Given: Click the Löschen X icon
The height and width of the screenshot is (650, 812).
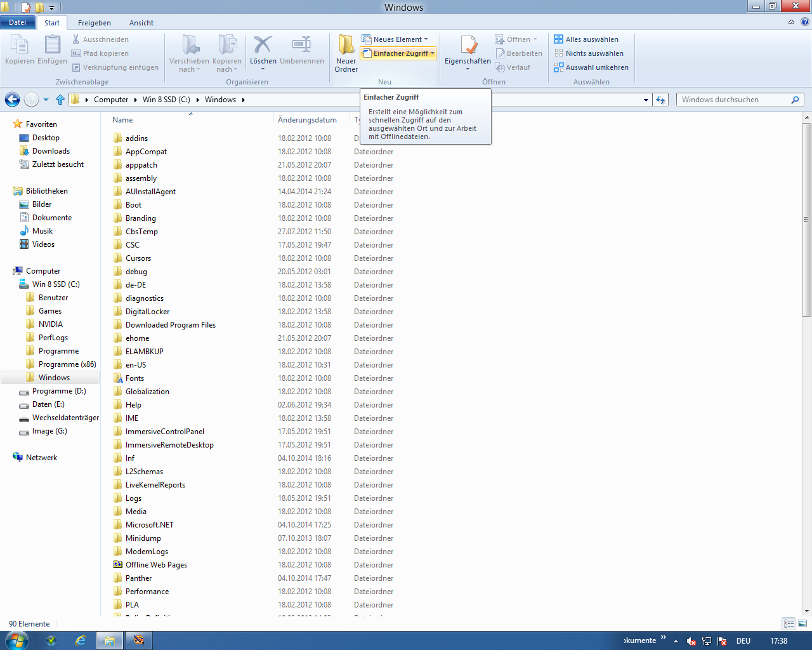Looking at the screenshot, I should tap(263, 44).
